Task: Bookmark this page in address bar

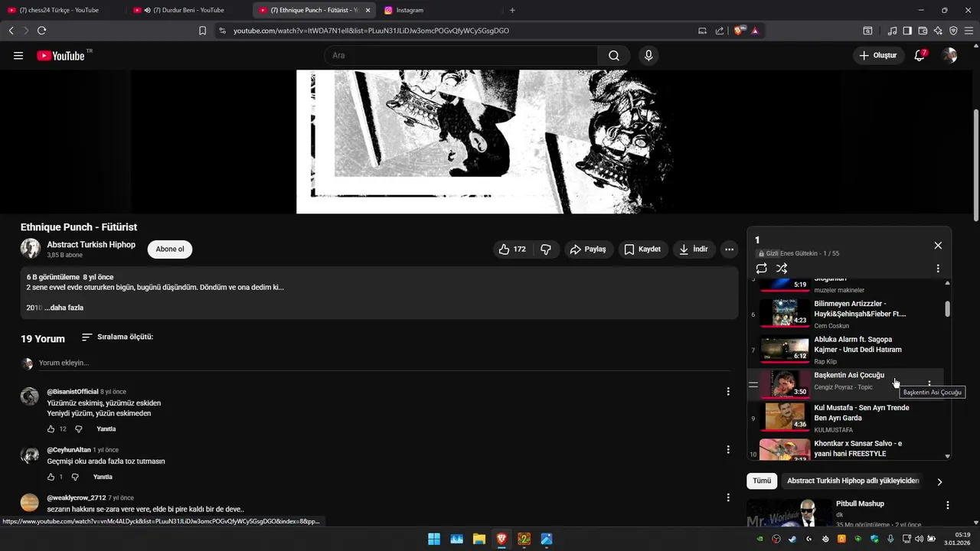Action: (x=202, y=31)
